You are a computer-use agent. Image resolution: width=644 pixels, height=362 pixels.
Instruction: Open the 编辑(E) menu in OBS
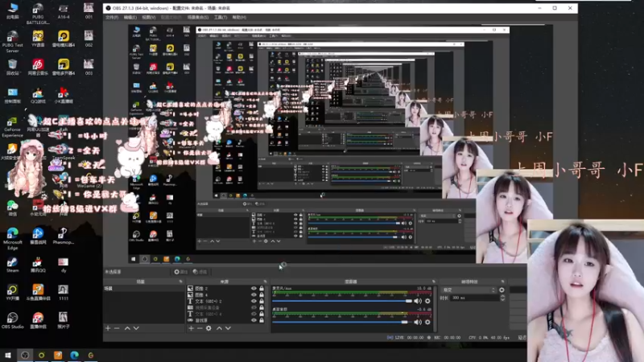(x=130, y=17)
